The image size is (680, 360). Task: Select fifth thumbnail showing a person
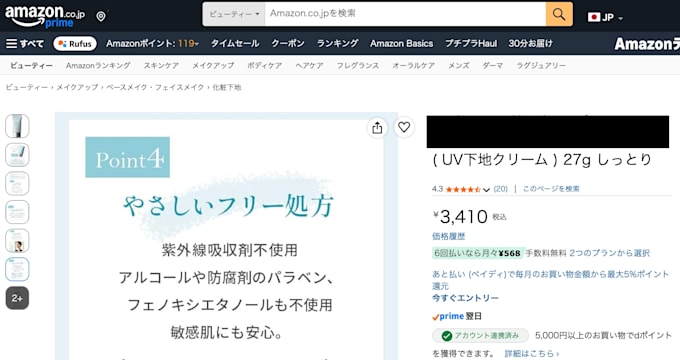click(17, 241)
